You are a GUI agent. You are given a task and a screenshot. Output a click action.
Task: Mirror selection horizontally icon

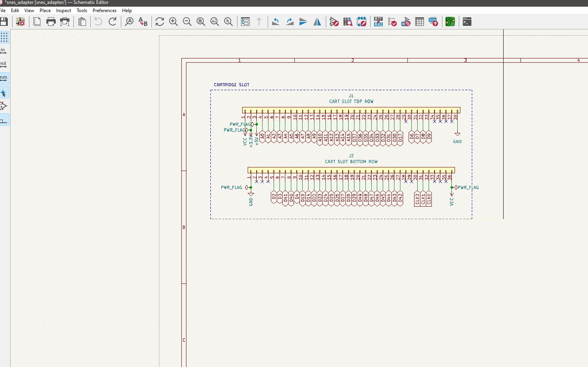[317, 22]
